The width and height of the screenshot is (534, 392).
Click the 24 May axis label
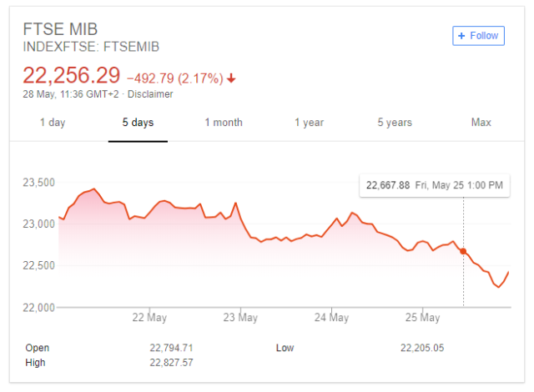pyautogui.click(x=332, y=318)
